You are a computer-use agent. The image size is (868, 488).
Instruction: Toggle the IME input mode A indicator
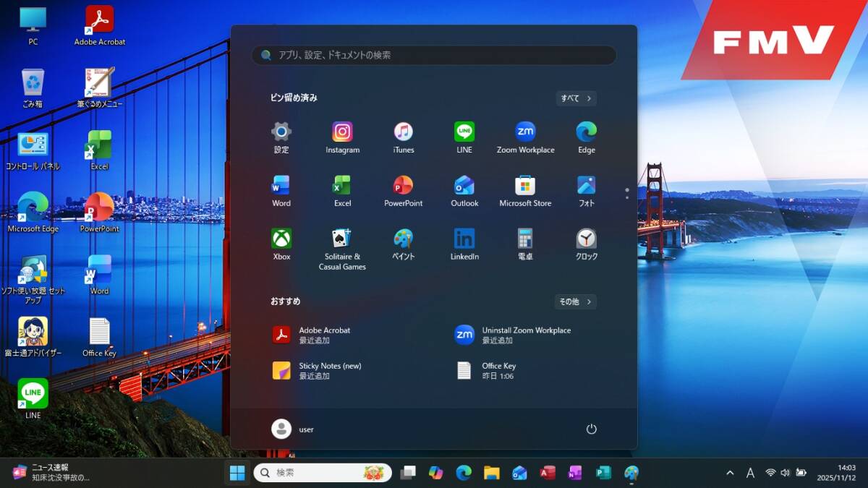tap(751, 473)
